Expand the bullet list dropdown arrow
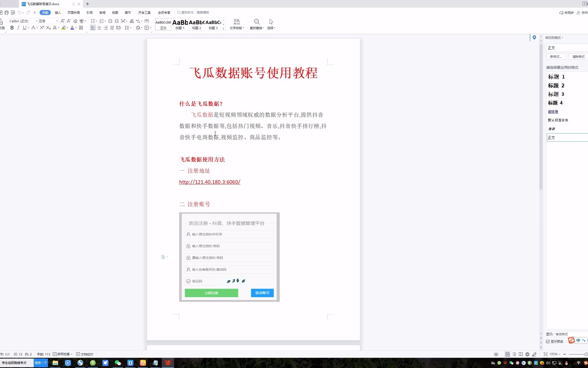This screenshot has width=588, height=368. tap(96, 21)
